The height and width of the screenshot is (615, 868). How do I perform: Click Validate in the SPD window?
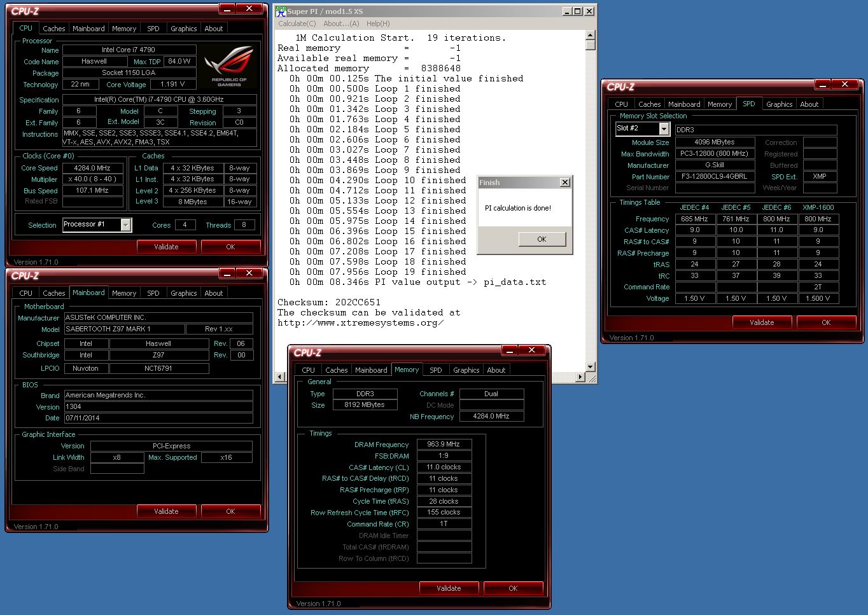tap(762, 322)
